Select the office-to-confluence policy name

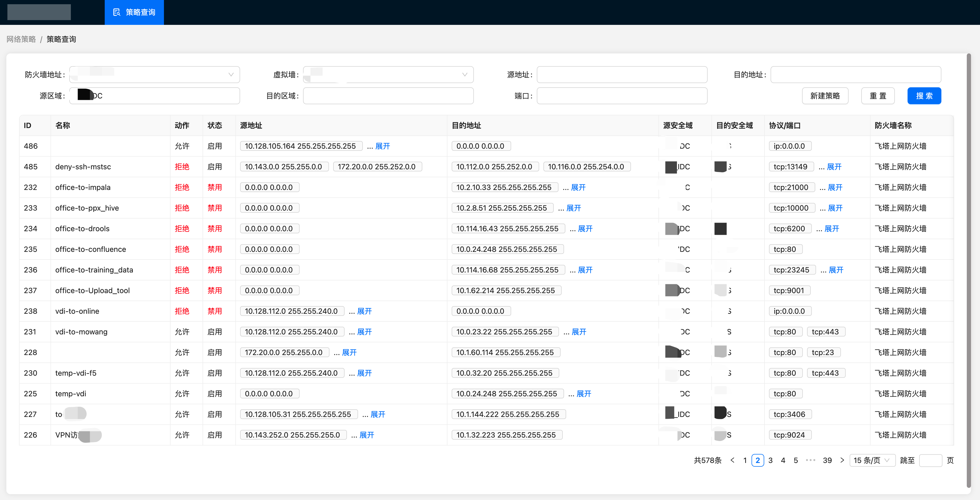(x=90, y=249)
